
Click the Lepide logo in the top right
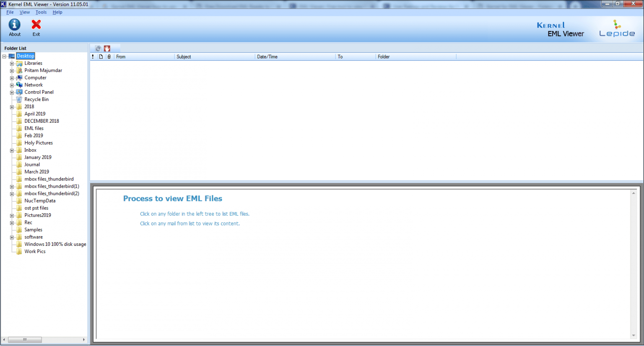[x=616, y=27]
